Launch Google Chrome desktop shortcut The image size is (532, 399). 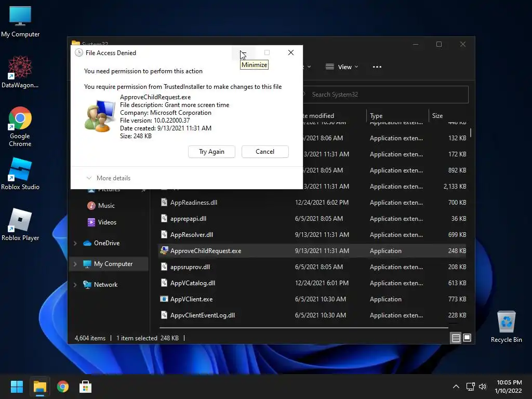tap(20, 127)
